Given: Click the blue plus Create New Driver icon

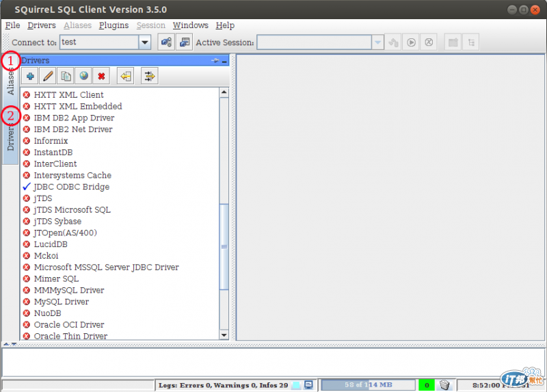Looking at the screenshot, I should tap(30, 76).
